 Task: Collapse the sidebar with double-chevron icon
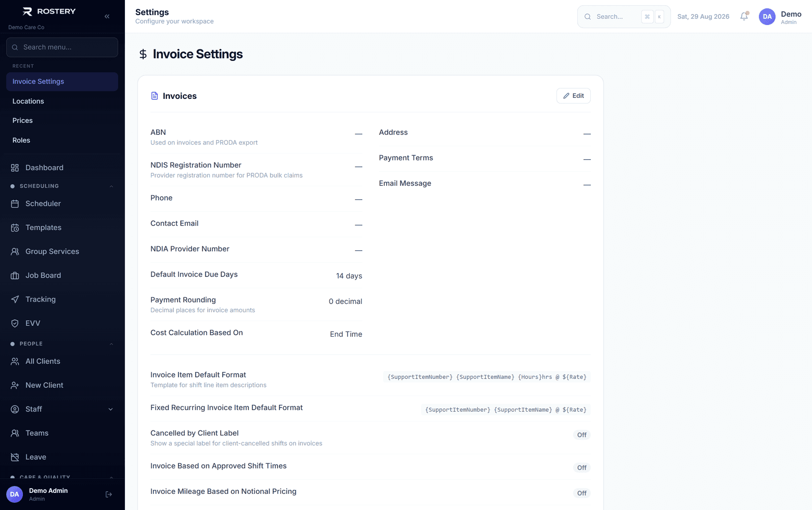107,16
